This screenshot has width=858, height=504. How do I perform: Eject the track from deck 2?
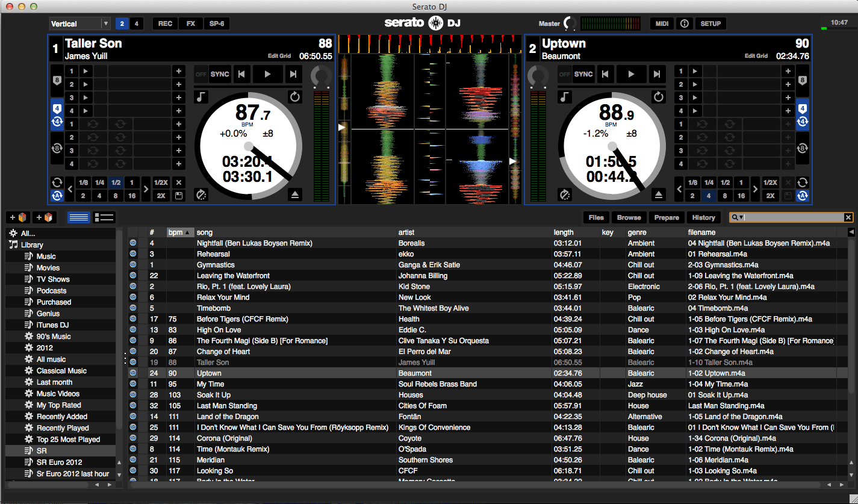coord(659,194)
